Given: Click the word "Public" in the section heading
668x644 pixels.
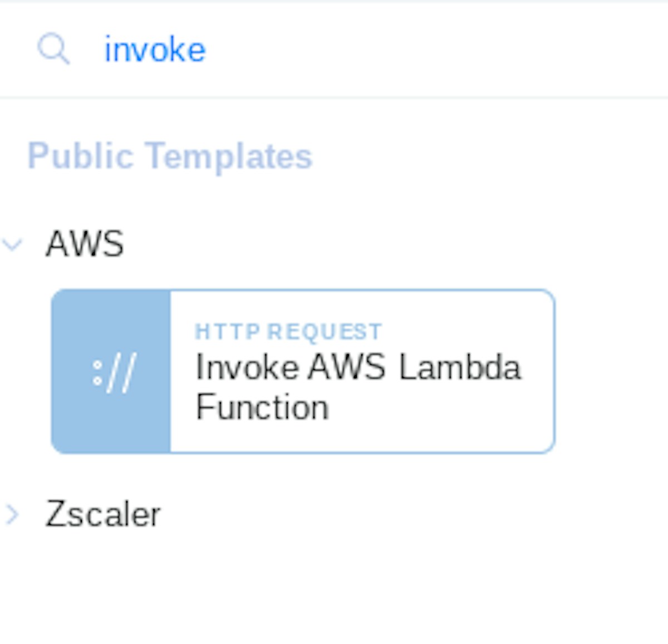Looking at the screenshot, I should pyautogui.click(x=80, y=156).
